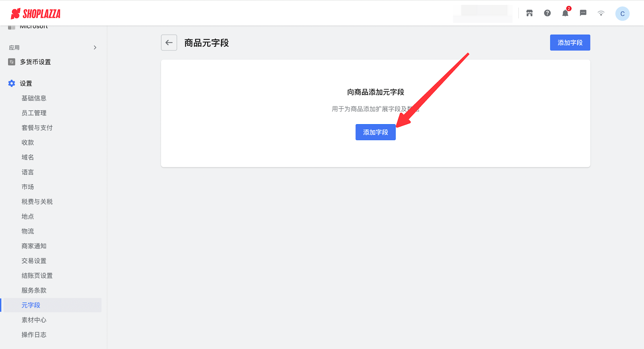
Task: Click the Shoplazza logo
Action: click(35, 14)
